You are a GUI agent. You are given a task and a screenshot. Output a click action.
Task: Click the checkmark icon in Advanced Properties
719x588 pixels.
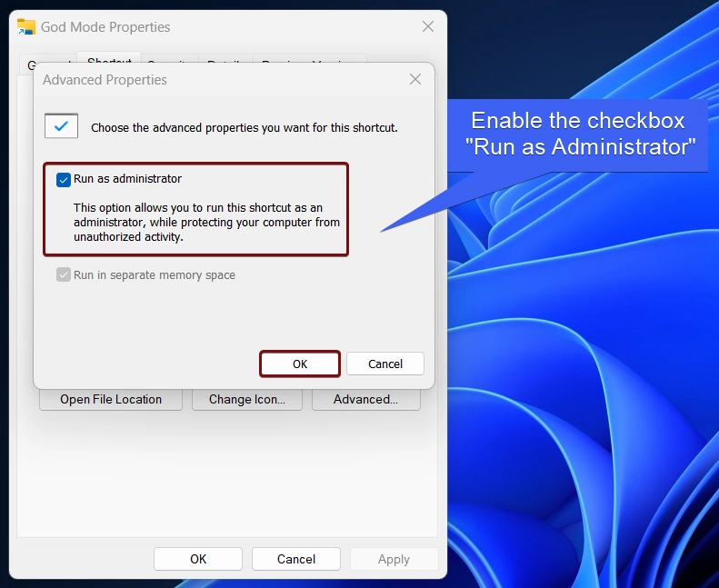[x=61, y=125]
